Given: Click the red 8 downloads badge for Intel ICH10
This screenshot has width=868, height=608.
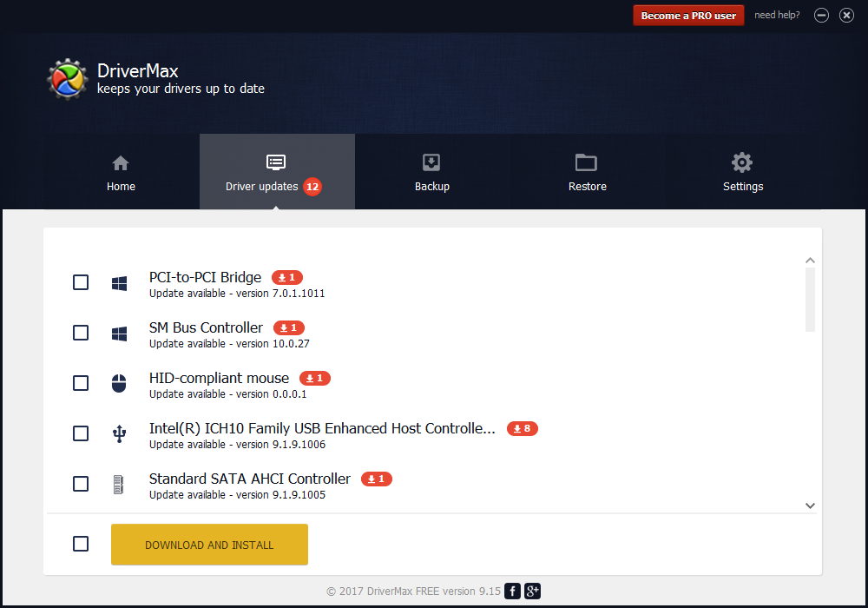Looking at the screenshot, I should coord(522,428).
